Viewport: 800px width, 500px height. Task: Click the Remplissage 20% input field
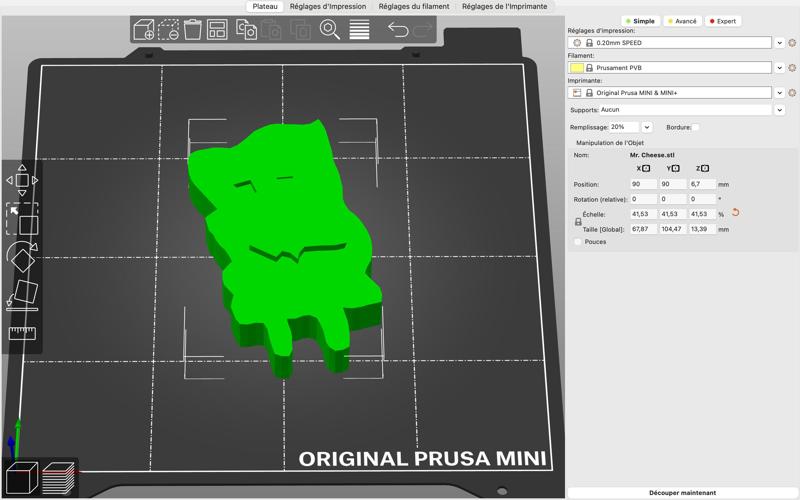[x=624, y=127]
